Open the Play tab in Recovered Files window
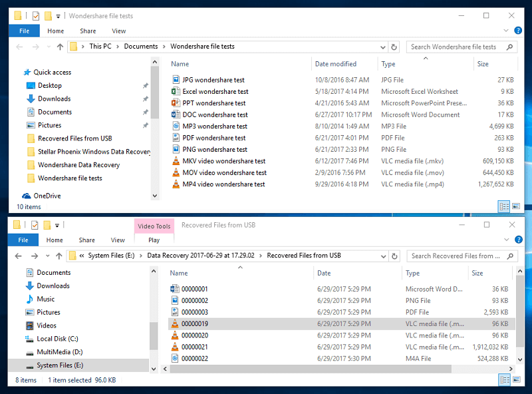 pyautogui.click(x=154, y=240)
